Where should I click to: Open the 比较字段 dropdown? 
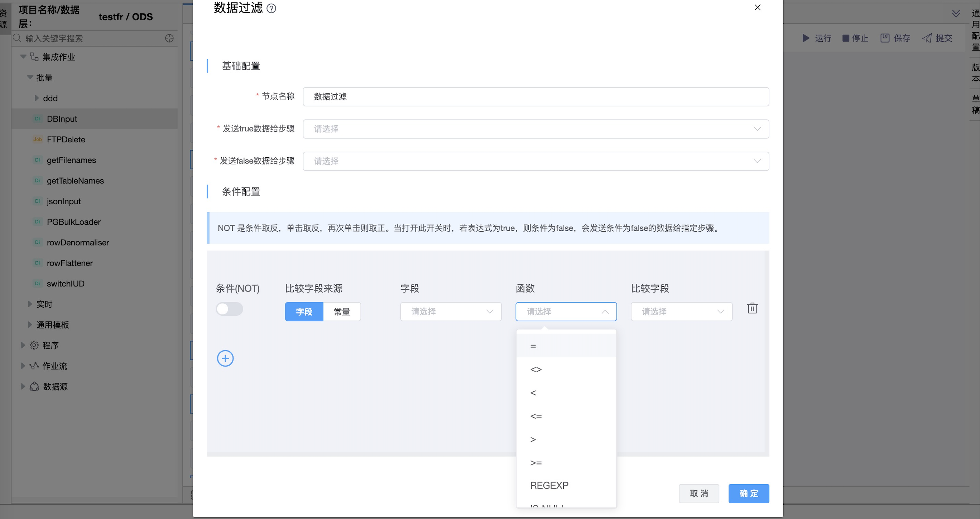(x=681, y=312)
